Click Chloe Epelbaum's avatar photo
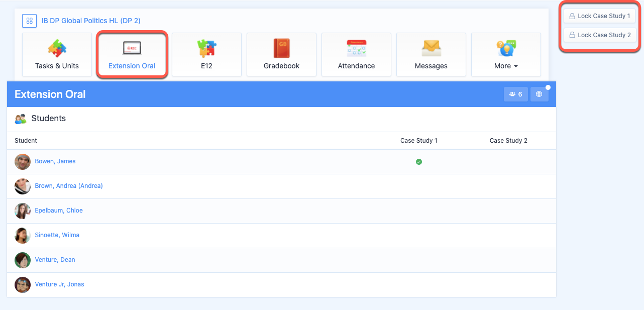The width and height of the screenshot is (644, 310). click(x=23, y=211)
